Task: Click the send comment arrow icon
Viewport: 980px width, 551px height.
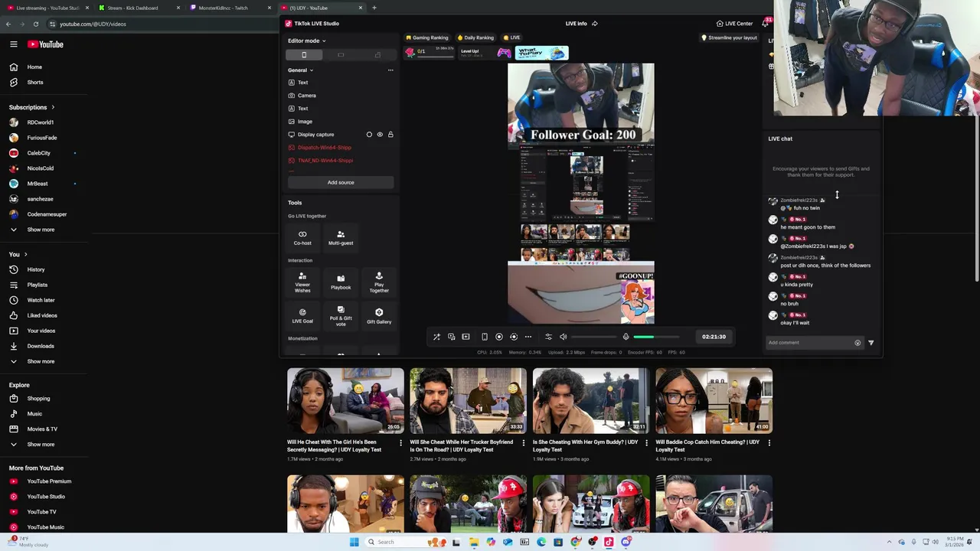Action: click(871, 343)
